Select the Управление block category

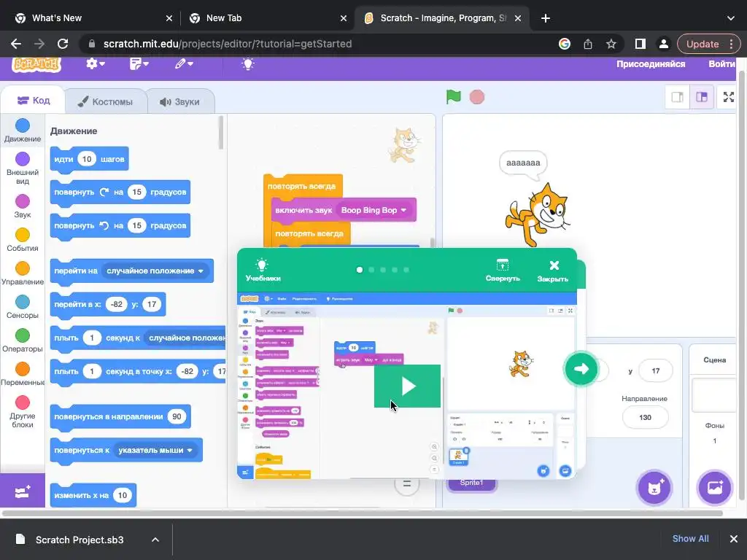pyautogui.click(x=23, y=273)
